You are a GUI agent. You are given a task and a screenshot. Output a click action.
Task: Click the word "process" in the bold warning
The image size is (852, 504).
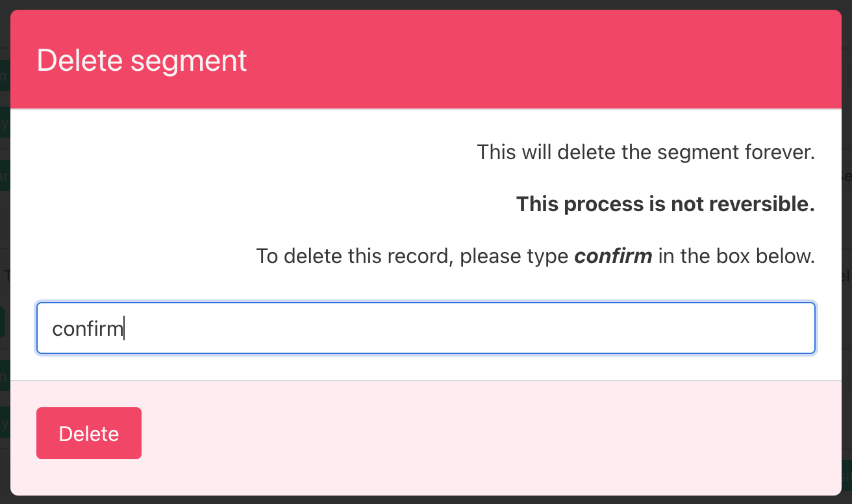[x=599, y=205]
